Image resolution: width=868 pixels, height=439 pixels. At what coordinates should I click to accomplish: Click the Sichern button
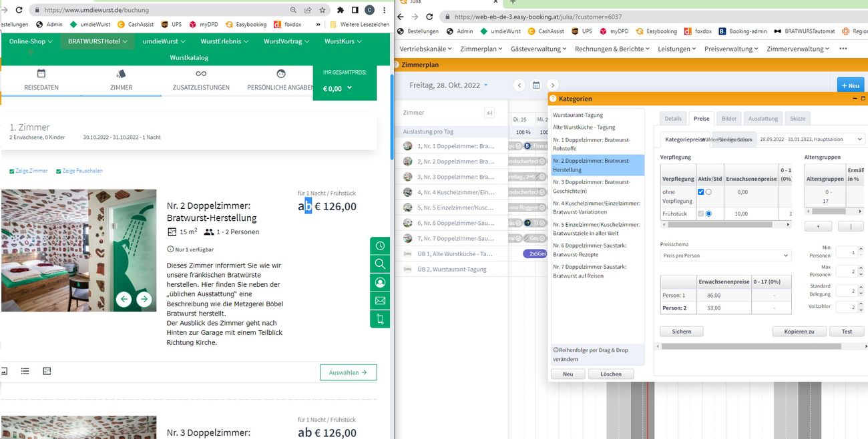tap(682, 332)
